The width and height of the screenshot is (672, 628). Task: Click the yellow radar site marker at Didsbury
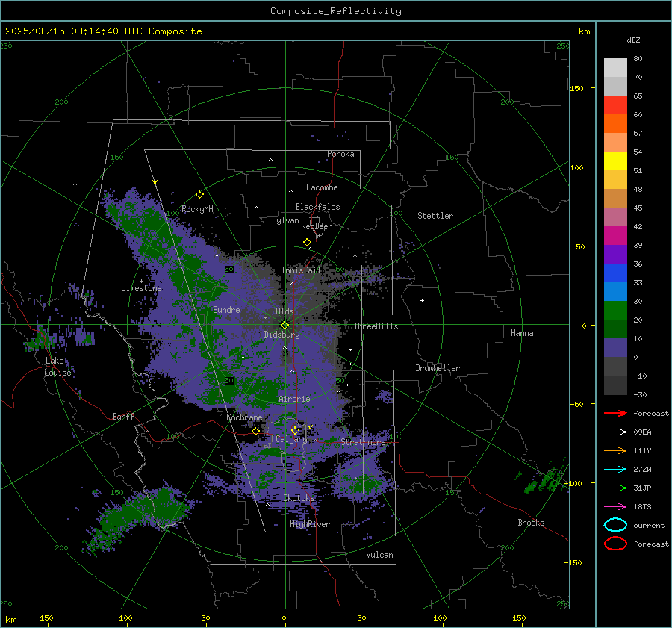(284, 325)
